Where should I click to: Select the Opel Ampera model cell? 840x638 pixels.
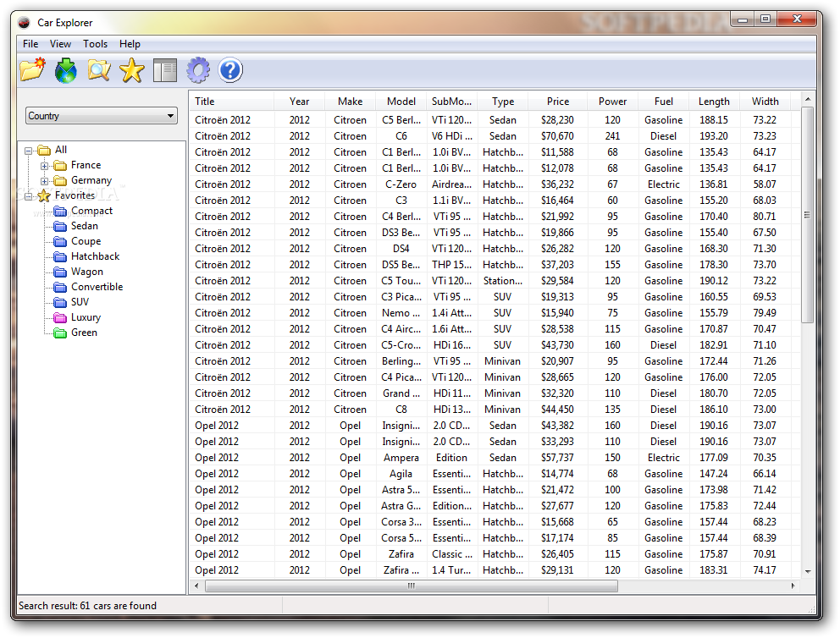point(401,458)
